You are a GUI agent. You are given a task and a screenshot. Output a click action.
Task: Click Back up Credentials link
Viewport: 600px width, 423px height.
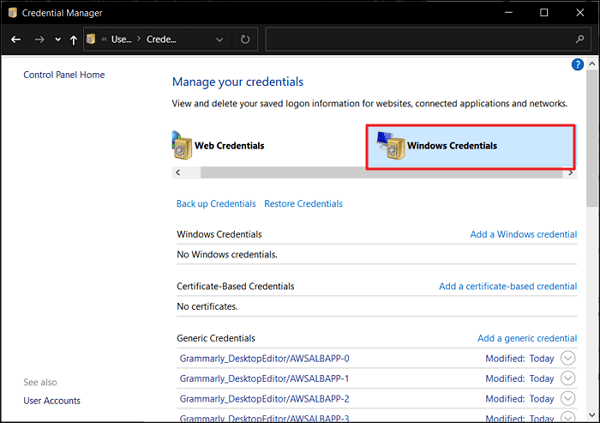point(216,204)
